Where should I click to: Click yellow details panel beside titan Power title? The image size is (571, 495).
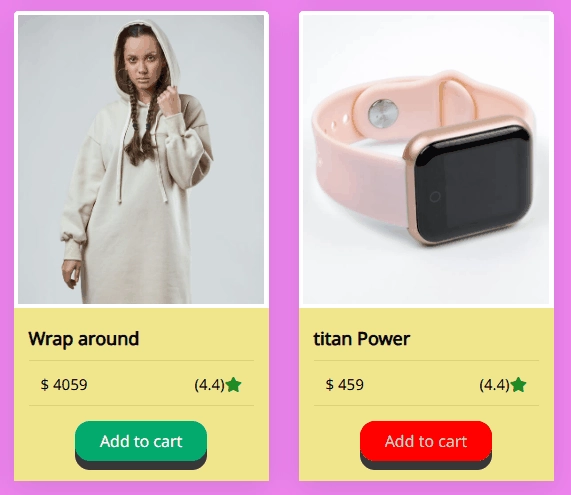point(481,339)
